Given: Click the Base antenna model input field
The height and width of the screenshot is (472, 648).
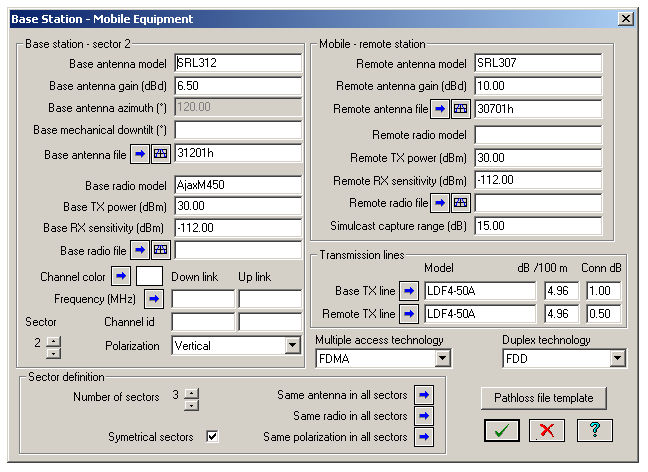Looking at the screenshot, I should pyautogui.click(x=238, y=63).
